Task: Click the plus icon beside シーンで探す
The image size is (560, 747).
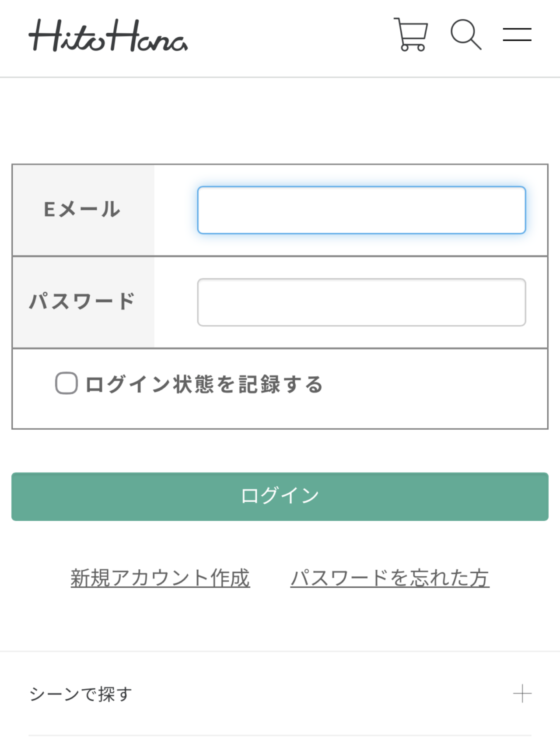Action: click(x=522, y=694)
